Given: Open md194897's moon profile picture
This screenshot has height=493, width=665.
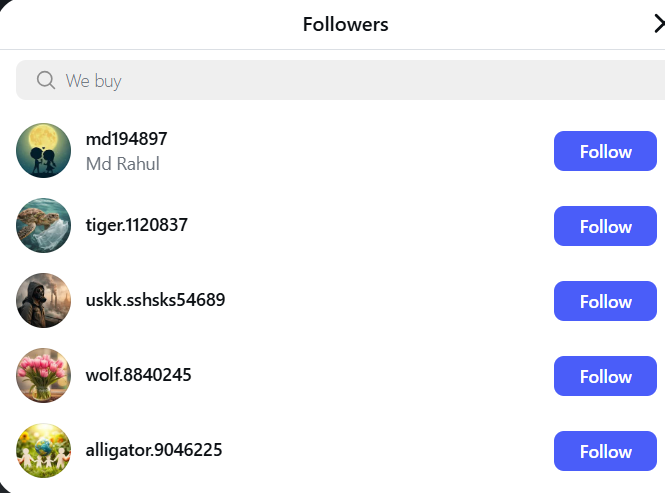Looking at the screenshot, I should [x=44, y=151].
